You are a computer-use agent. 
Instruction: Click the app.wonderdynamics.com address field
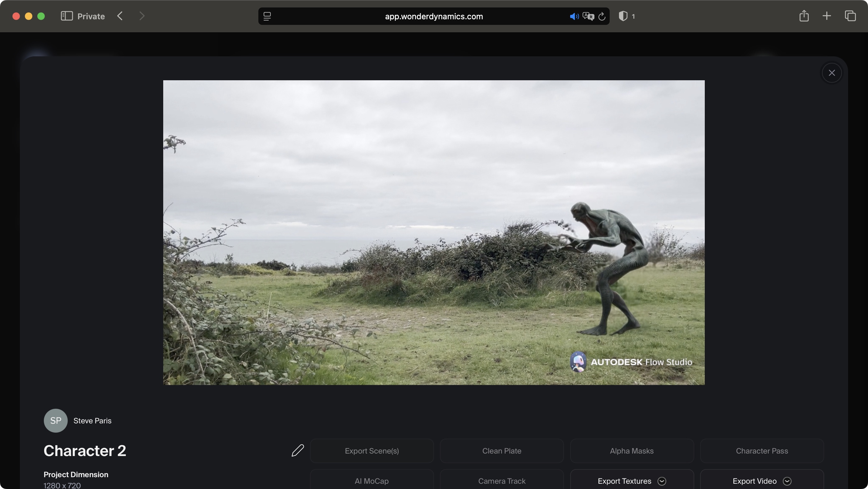pos(434,16)
